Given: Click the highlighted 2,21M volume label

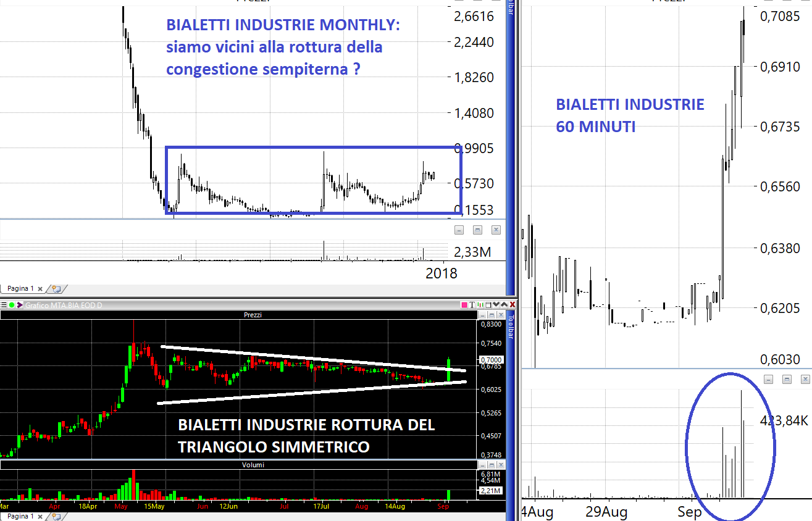Looking at the screenshot, I should coord(492,491).
